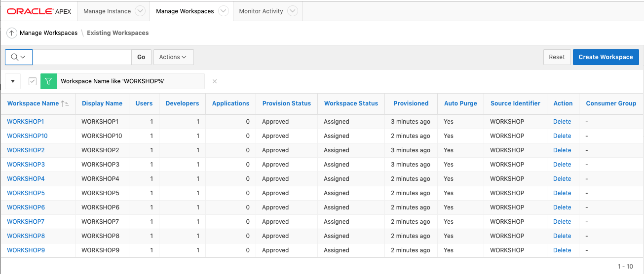Expand the Manage Workspaces menu arrow

click(223, 11)
